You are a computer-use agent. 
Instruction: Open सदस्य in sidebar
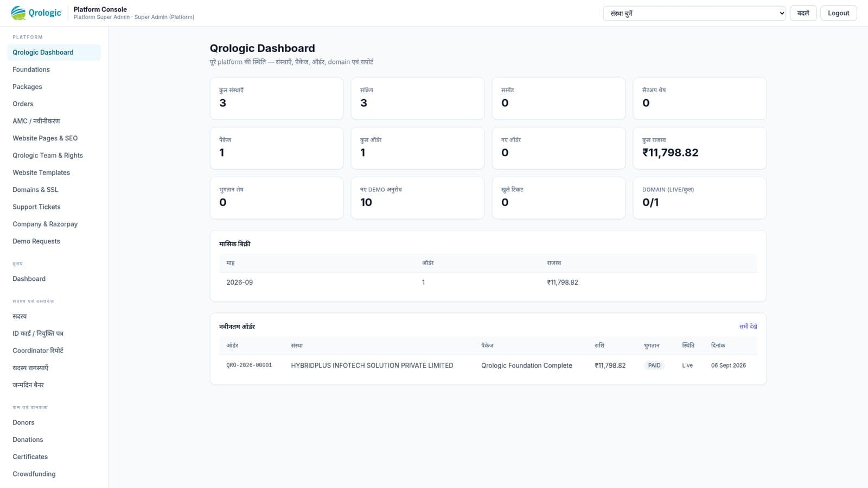(x=54, y=316)
